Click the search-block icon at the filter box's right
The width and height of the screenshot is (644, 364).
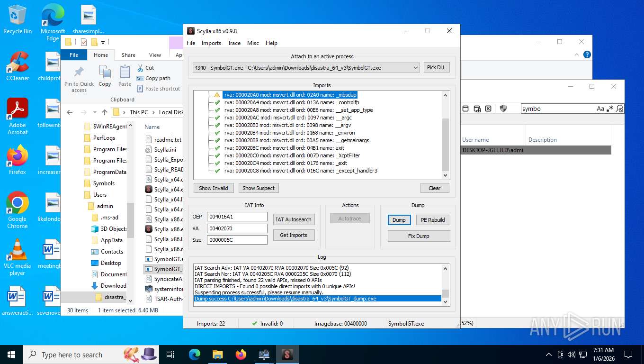click(619, 109)
